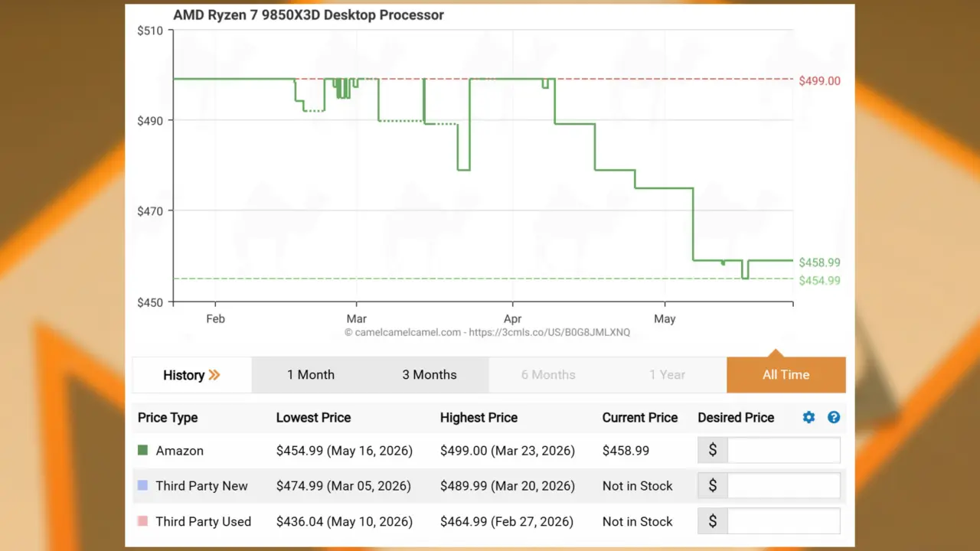Toggle the green Amazon price series swatch
The height and width of the screenshot is (551, 980).
(x=142, y=451)
